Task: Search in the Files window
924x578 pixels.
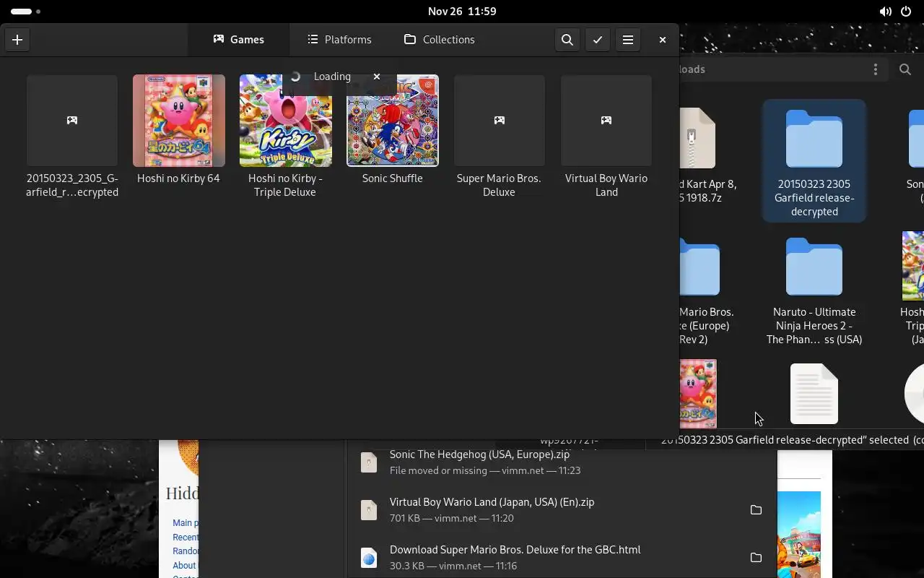Action: (905, 69)
